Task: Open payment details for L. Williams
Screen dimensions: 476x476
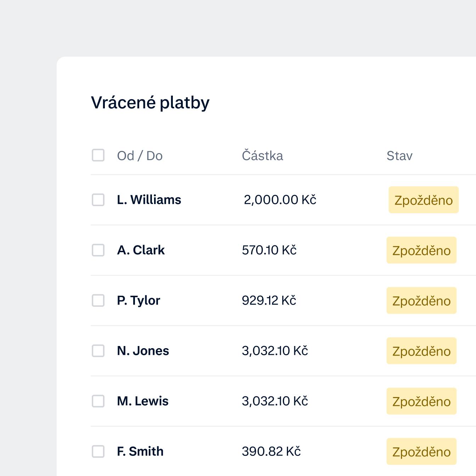Action: click(x=149, y=199)
